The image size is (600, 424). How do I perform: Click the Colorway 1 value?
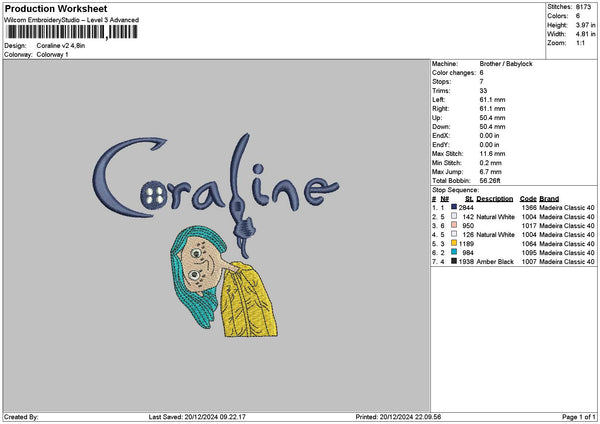[x=52, y=55]
